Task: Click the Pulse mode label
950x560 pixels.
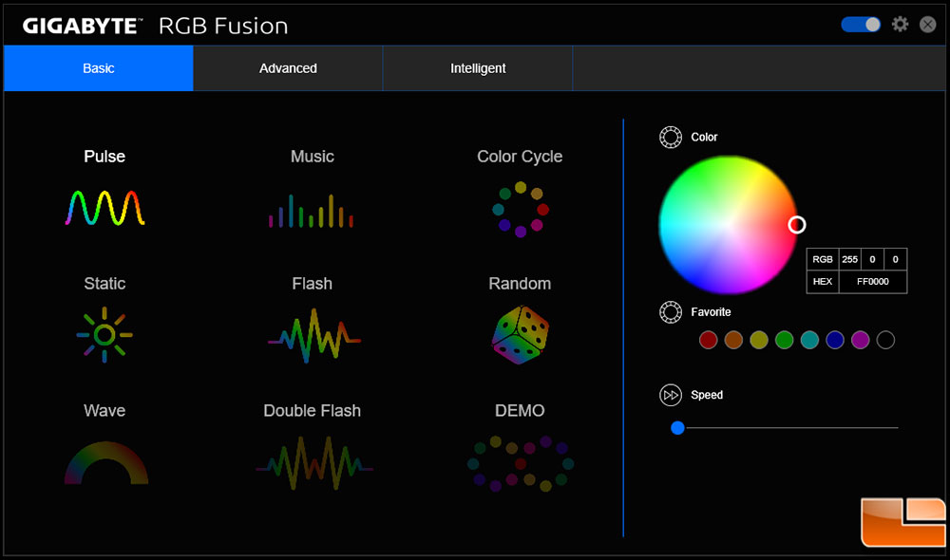Action: [104, 157]
